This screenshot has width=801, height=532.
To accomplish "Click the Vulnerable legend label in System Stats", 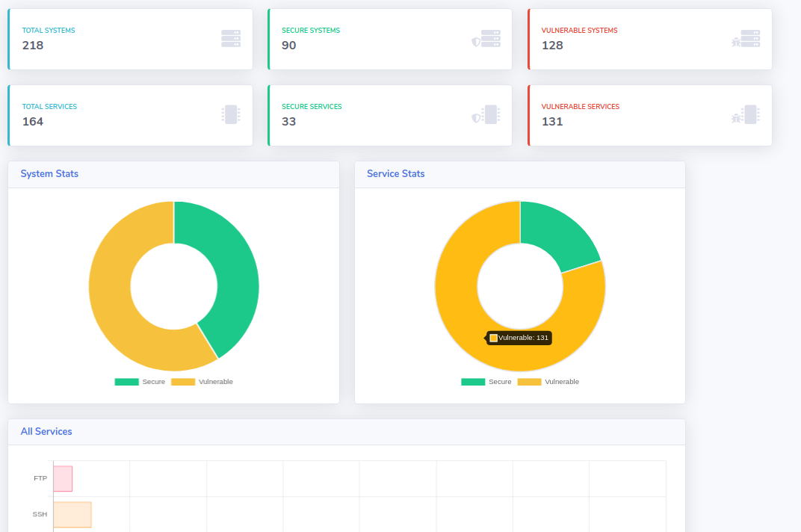I will [x=216, y=382].
